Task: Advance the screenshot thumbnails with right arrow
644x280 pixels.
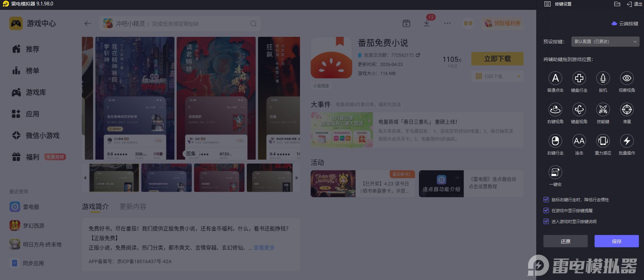Action: click(297, 178)
